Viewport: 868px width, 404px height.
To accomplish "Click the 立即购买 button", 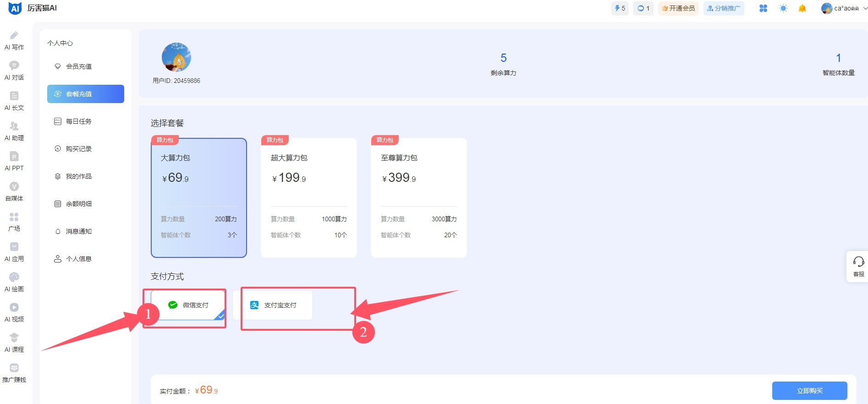I will point(809,391).
